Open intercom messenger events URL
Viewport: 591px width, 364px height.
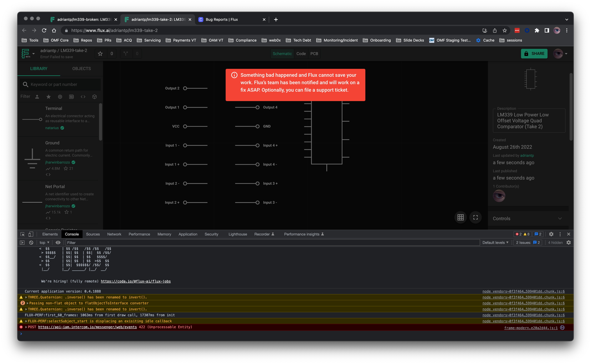coord(87,327)
